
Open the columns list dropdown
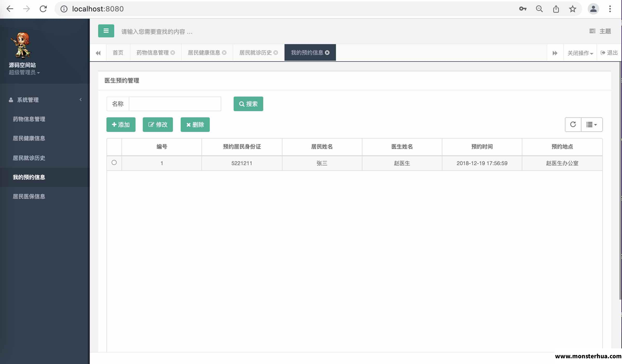(592, 125)
